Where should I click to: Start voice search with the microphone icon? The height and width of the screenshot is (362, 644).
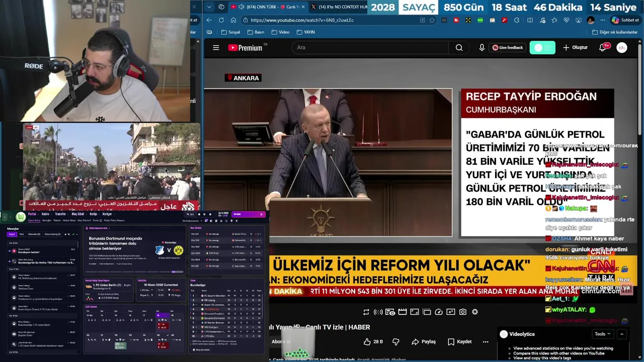[x=482, y=48]
